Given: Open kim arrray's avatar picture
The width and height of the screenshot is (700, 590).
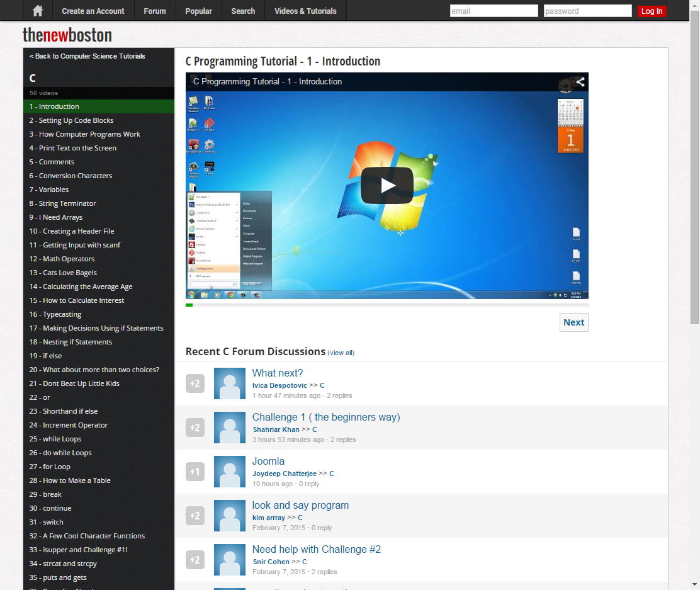Looking at the screenshot, I should point(230,516).
